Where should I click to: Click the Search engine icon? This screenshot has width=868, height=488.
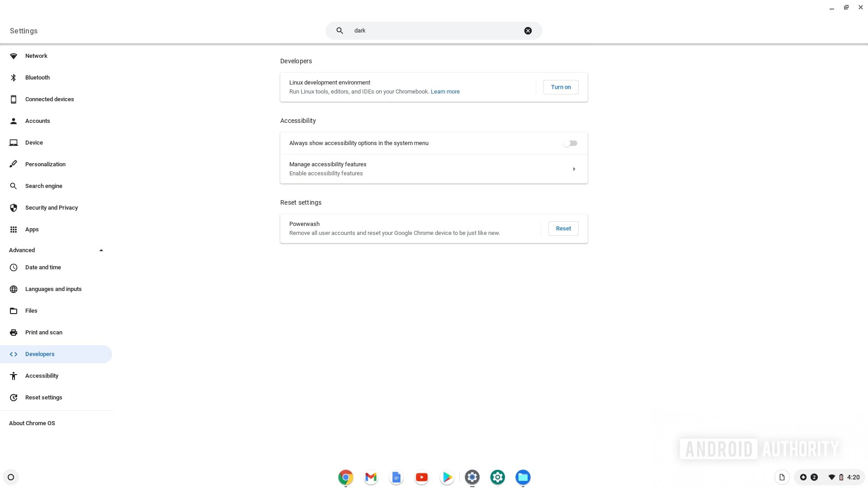13,186
